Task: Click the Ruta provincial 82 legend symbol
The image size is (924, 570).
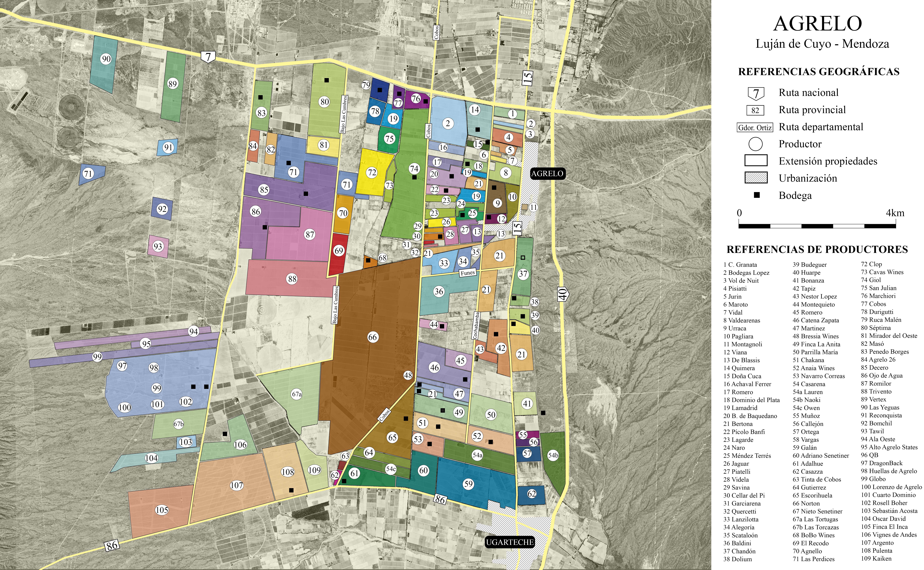Action: pyautogui.click(x=755, y=110)
